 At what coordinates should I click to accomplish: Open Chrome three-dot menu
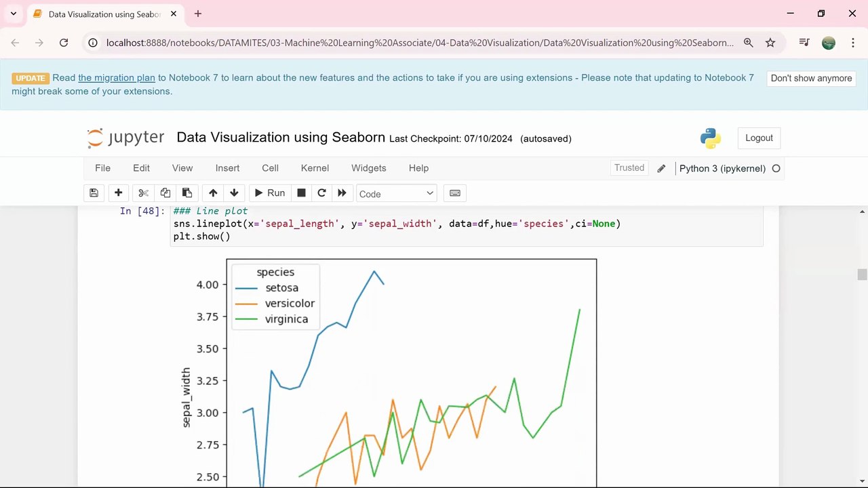click(x=852, y=43)
